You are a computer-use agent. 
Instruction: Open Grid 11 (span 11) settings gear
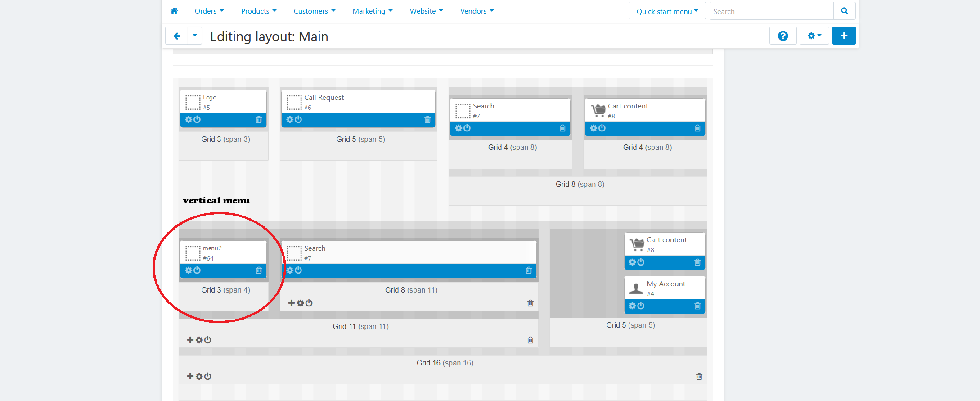pyautogui.click(x=199, y=340)
